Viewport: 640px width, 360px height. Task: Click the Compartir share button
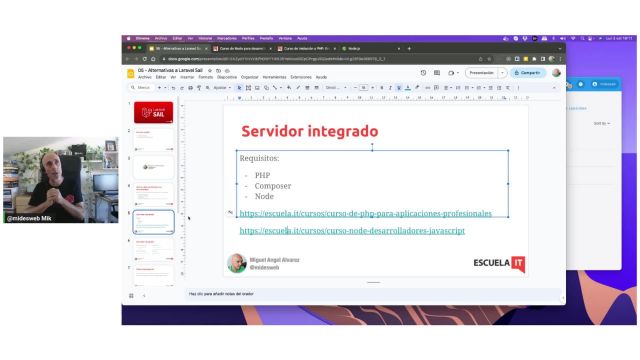528,73
